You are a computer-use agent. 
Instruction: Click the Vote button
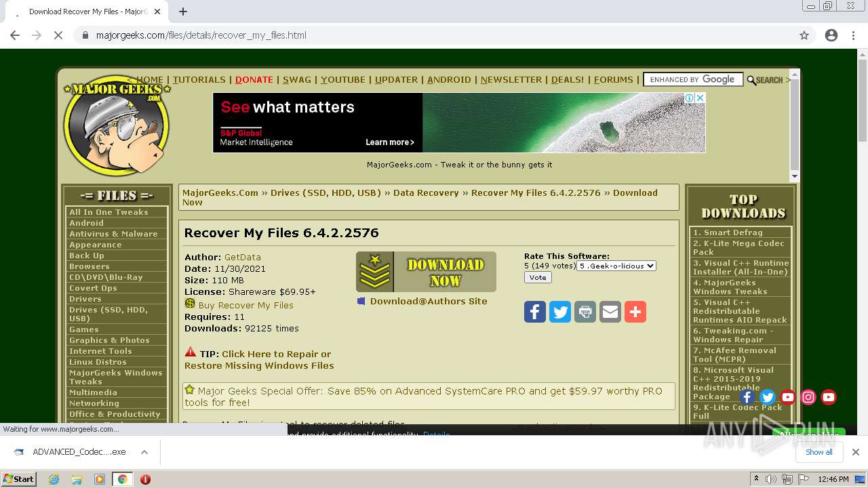538,277
